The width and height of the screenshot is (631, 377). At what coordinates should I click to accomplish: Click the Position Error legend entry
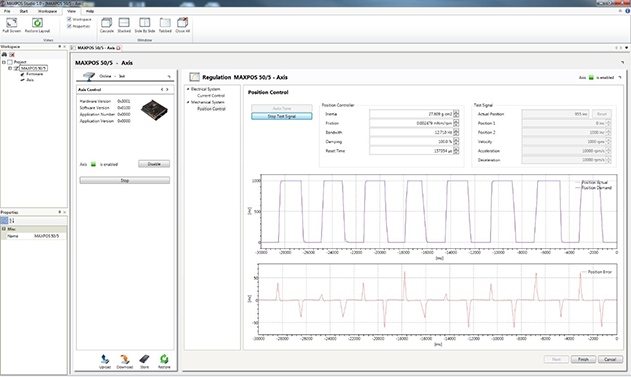point(597,272)
